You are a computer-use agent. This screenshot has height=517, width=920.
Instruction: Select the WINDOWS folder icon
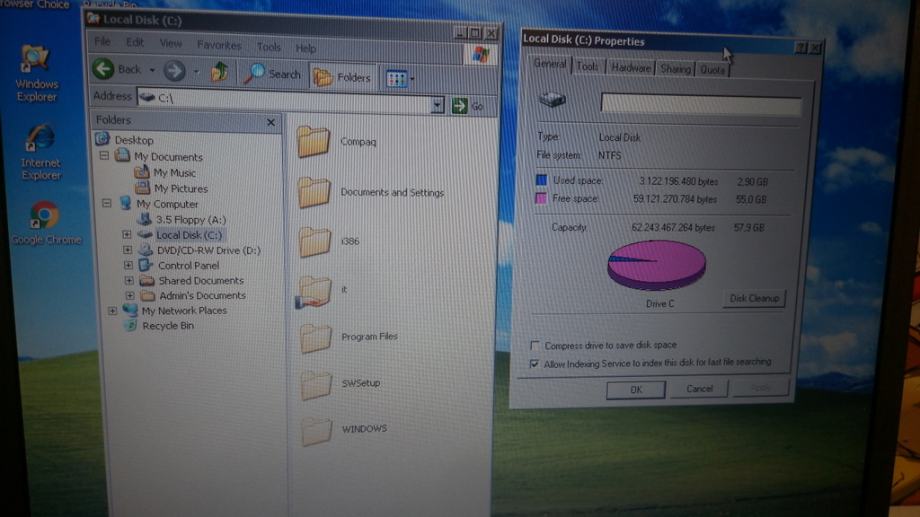[316, 430]
